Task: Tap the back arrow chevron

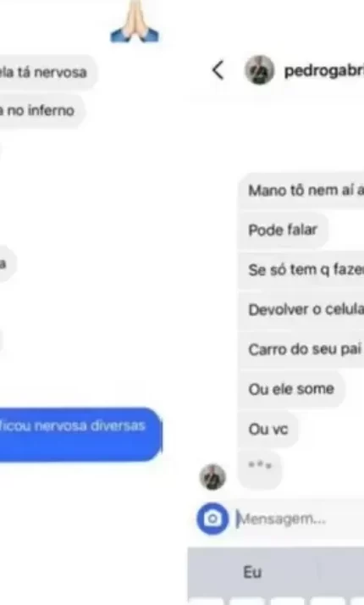Action: pos(218,70)
